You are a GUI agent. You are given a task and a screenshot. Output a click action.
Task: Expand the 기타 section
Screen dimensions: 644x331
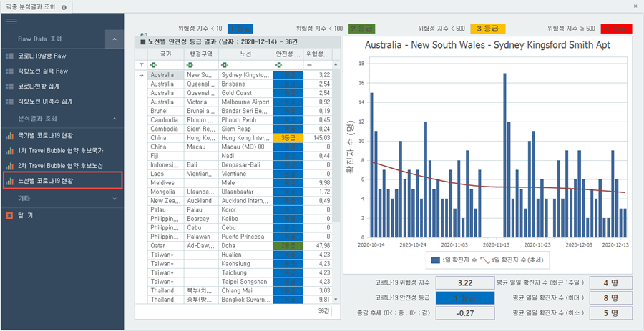point(114,199)
